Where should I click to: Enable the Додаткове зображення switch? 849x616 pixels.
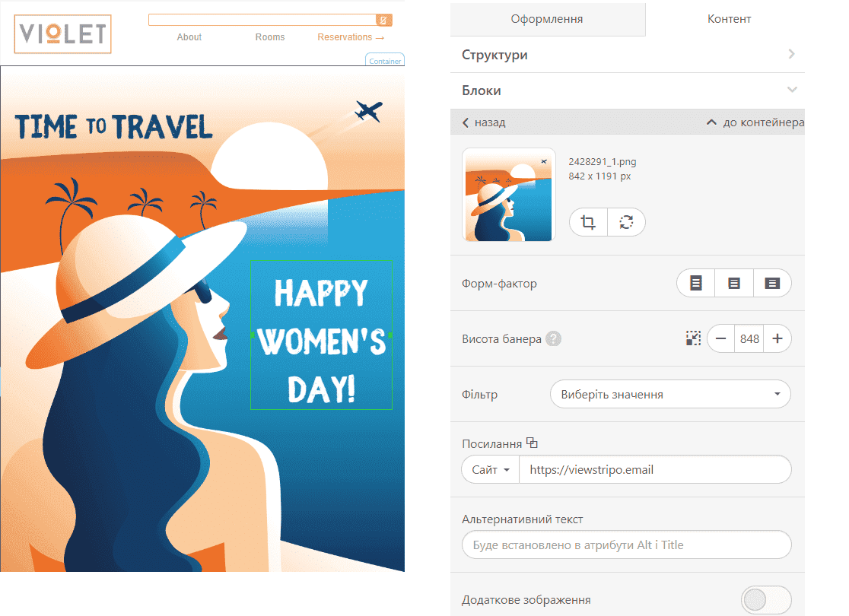(765, 599)
